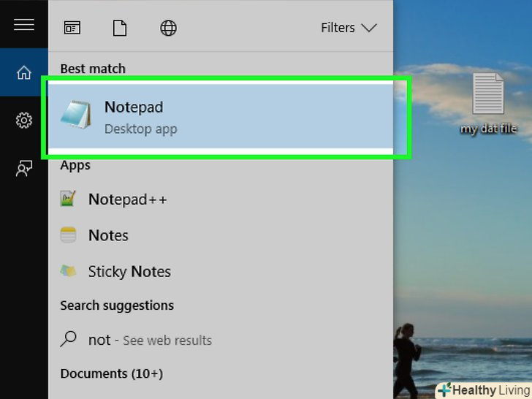Click the Feedback person icon
This screenshot has height=399, width=532.
pyautogui.click(x=23, y=168)
